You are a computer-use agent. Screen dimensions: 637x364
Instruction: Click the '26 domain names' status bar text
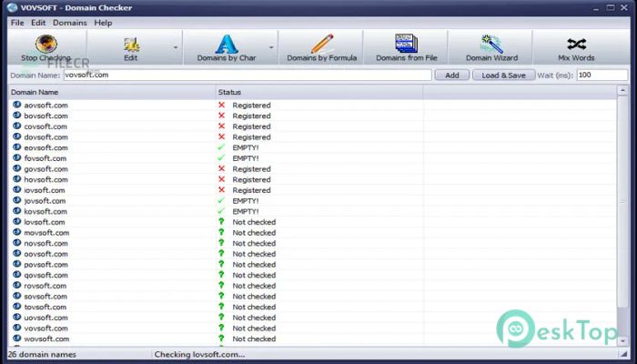[x=42, y=354]
